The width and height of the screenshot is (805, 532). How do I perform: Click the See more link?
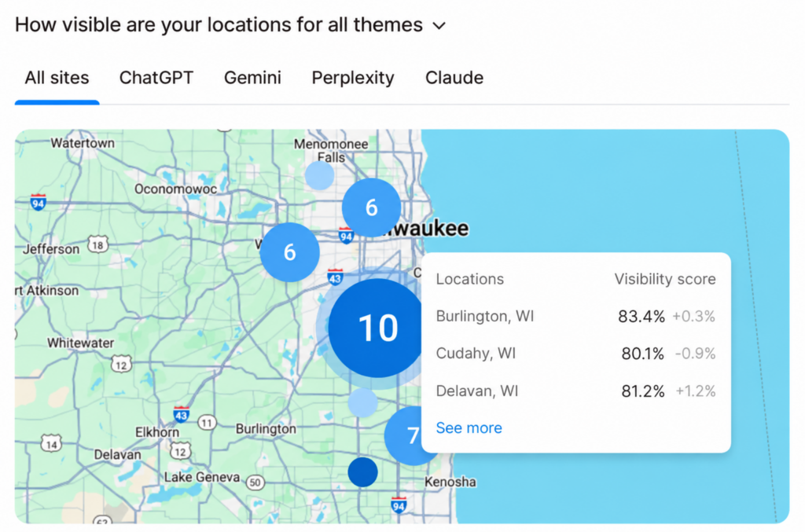pos(469,427)
